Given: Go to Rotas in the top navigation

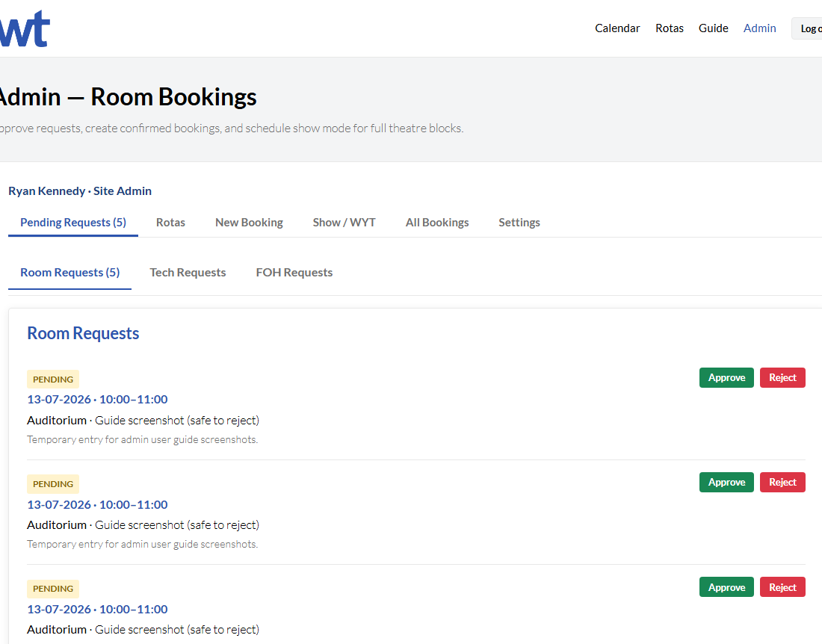Looking at the screenshot, I should tap(669, 28).
